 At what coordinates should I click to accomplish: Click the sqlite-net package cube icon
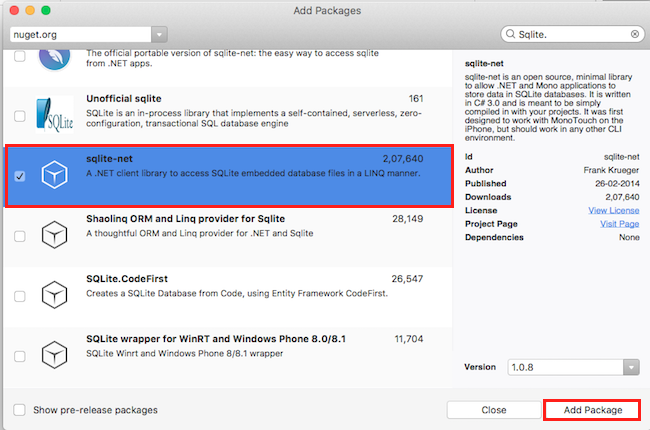(x=54, y=176)
